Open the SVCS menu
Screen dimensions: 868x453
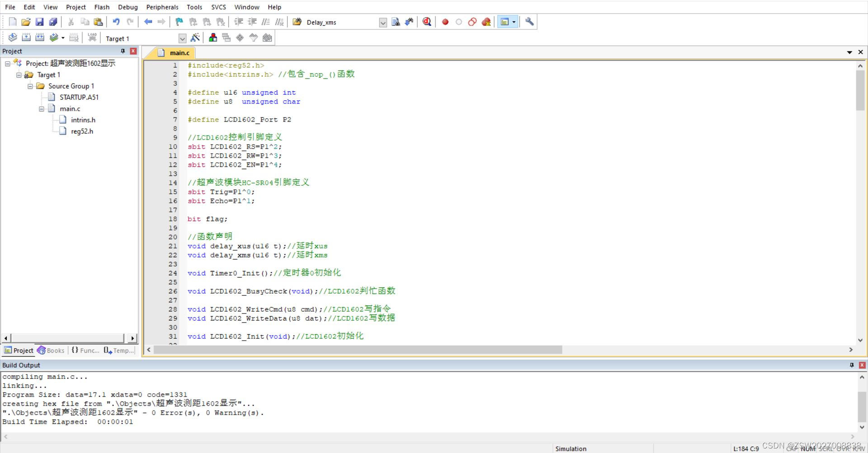pyautogui.click(x=218, y=7)
